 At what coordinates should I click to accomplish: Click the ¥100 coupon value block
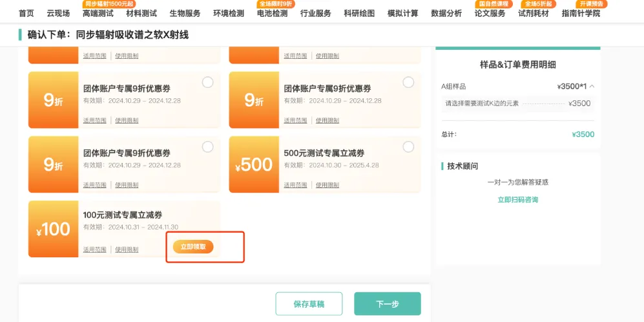pos(53,230)
